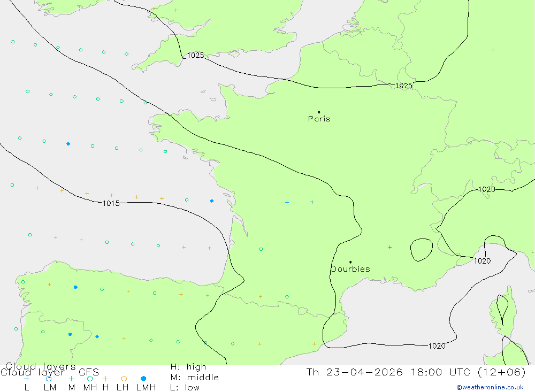Click the '1020' label near the French Riviera

tap(482, 261)
